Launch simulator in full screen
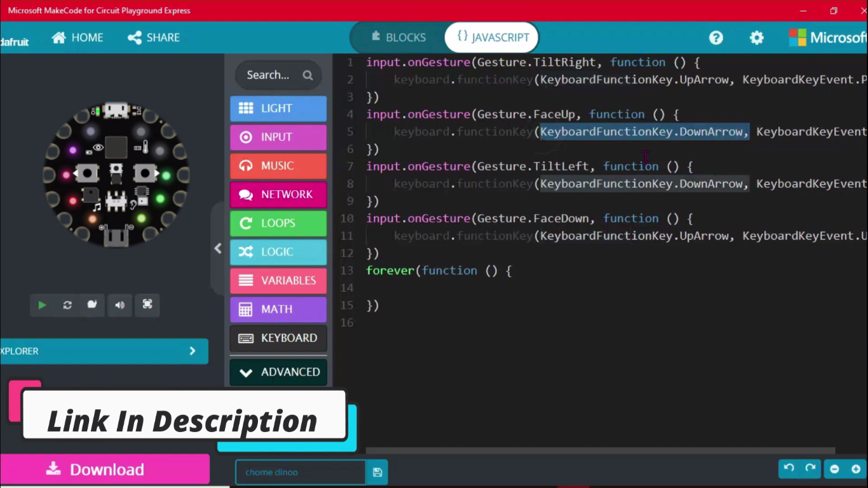This screenshot has width=868, height=488. (x=147, y=305)
